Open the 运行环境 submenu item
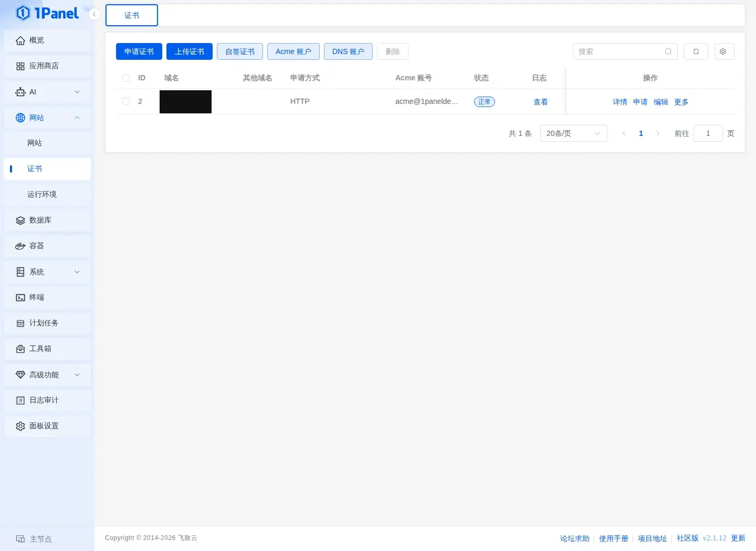Screen dimensions: 756x551 tap(47, 195)
